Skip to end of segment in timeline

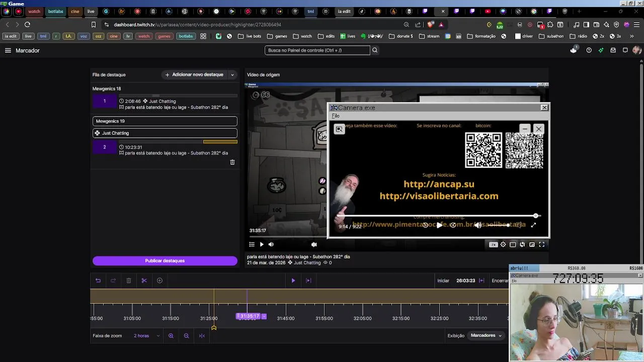(308, 281)
